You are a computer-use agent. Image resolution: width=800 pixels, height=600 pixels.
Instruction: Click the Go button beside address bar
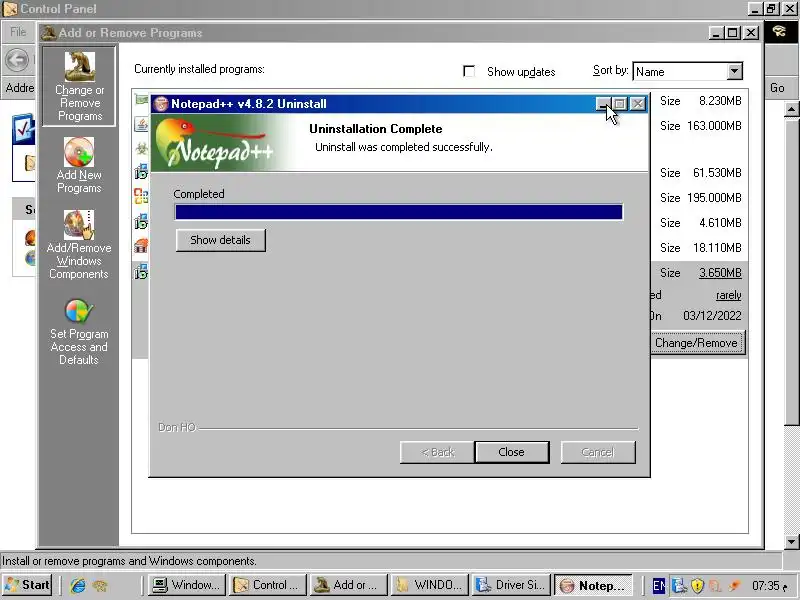pos(777,88)
